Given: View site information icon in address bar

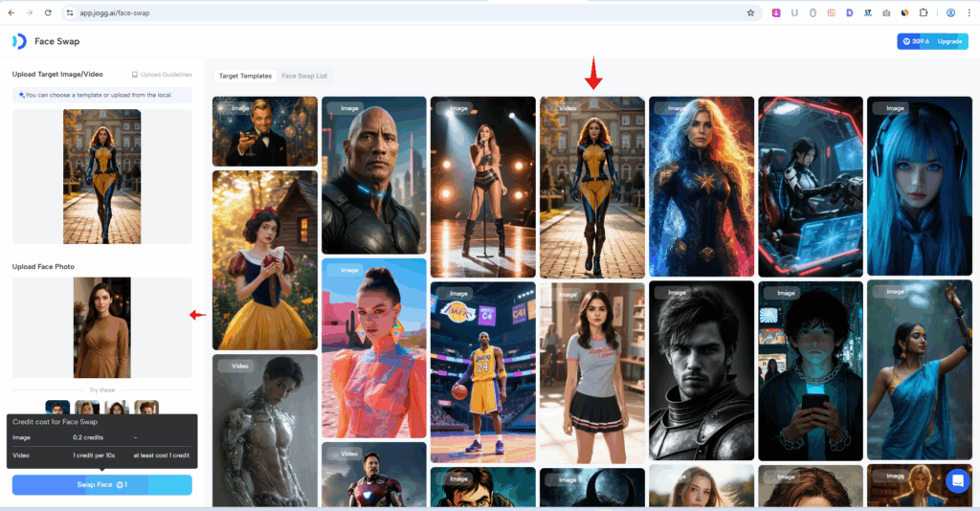Looking at the screenshot, I should click(71, 13).
